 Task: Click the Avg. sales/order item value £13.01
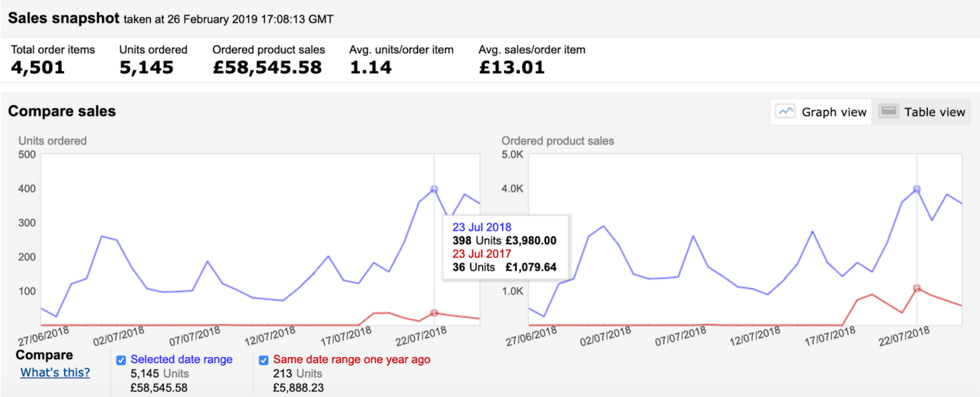pyautogui.click(x=511, y=68)
